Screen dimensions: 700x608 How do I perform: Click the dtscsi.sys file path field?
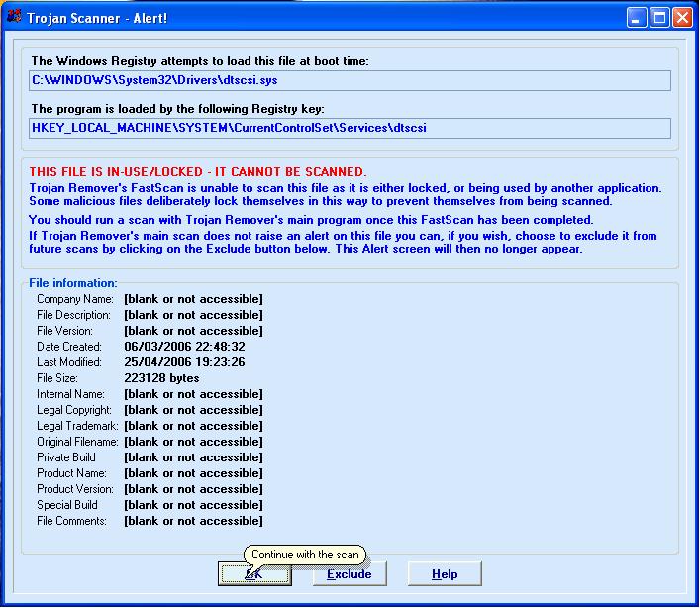tap(350, 80)
